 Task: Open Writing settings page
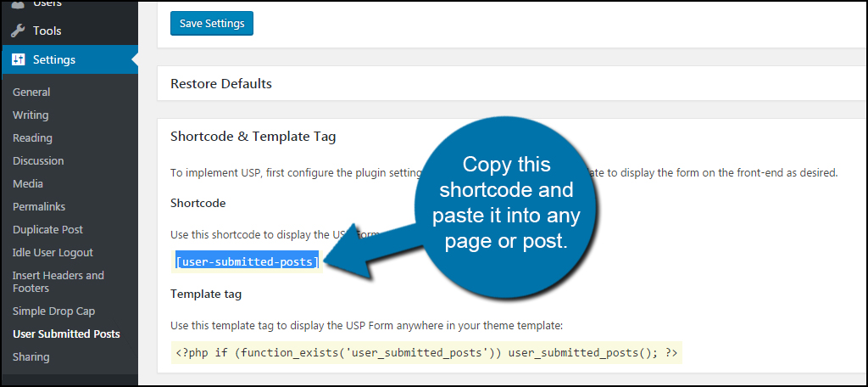pyautogui.click(x=31, y=115)
